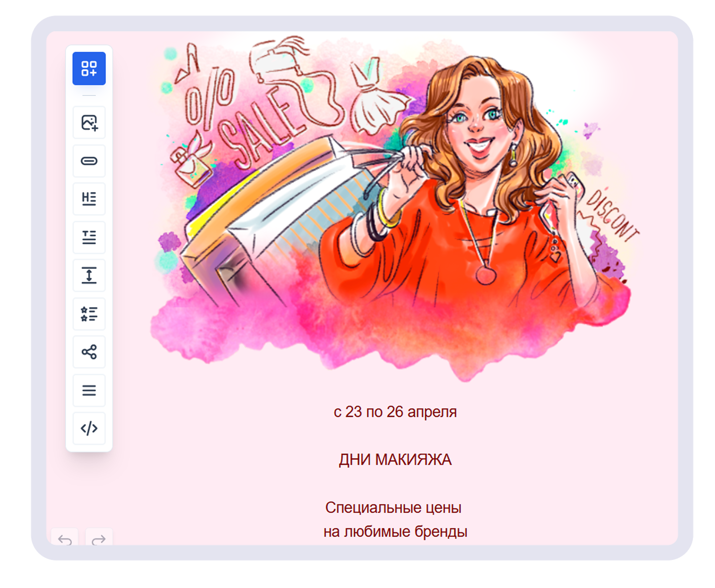
Task: Insert a menu lines block
Action: 89,390
